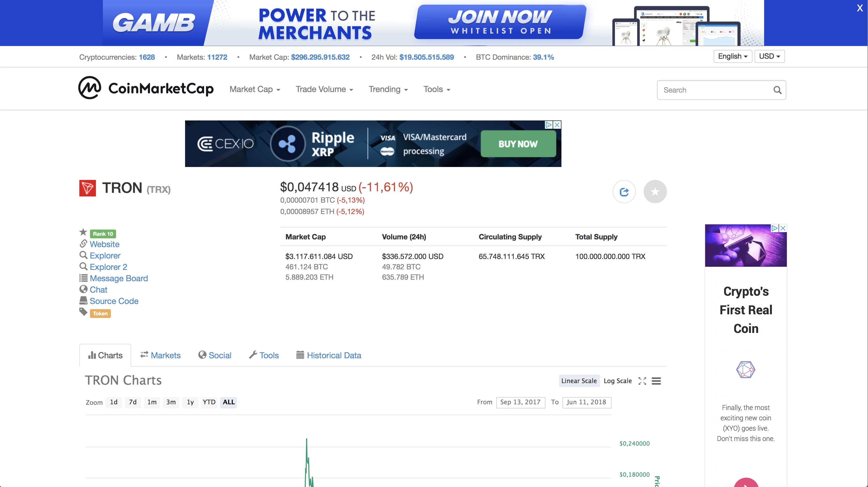Image resolution: width=868 pixels, height=487 pixels.
Task: Add TRON to watchlist with star button
Action: [x=655, y=192]
